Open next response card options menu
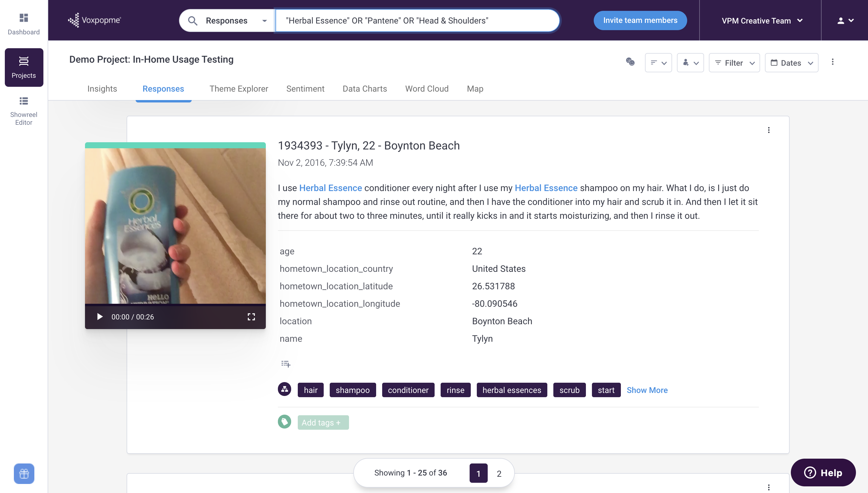Screen dimensions: 868x493 (x=769, y=487)
